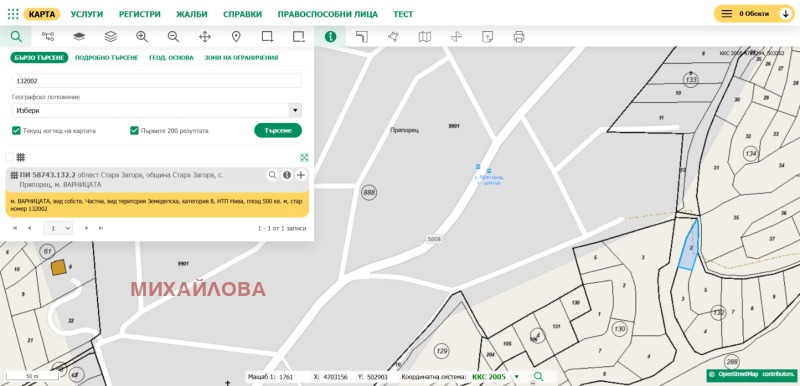800x386 pixels.
Task: Click the folded map toolbar icon
Action: (424, 37)
